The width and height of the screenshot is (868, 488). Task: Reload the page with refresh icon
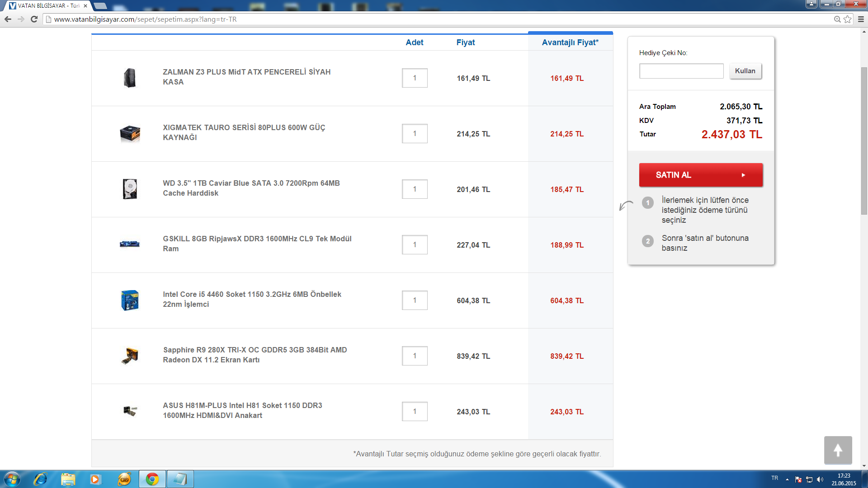tap(34, 19)
